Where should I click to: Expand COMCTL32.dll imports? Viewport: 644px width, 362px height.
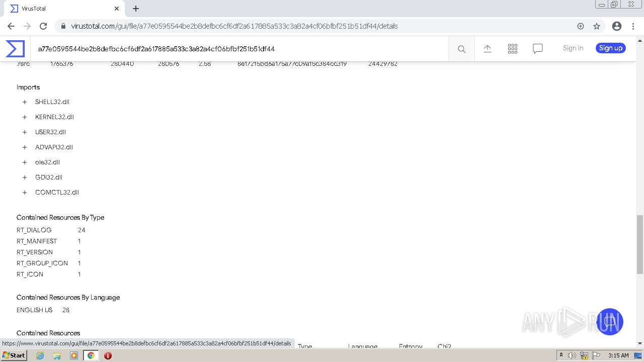[x=24, y=193]
